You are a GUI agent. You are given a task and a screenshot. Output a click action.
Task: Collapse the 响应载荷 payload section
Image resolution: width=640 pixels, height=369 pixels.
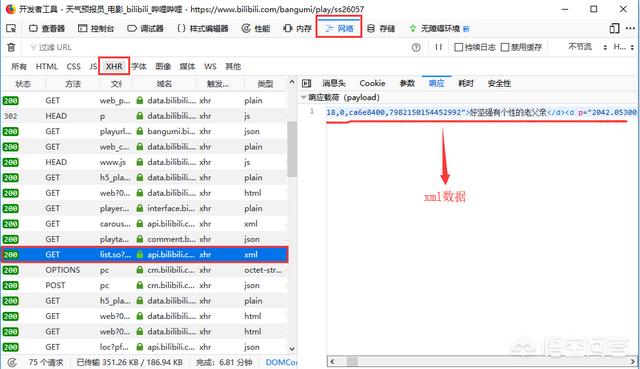304,97
